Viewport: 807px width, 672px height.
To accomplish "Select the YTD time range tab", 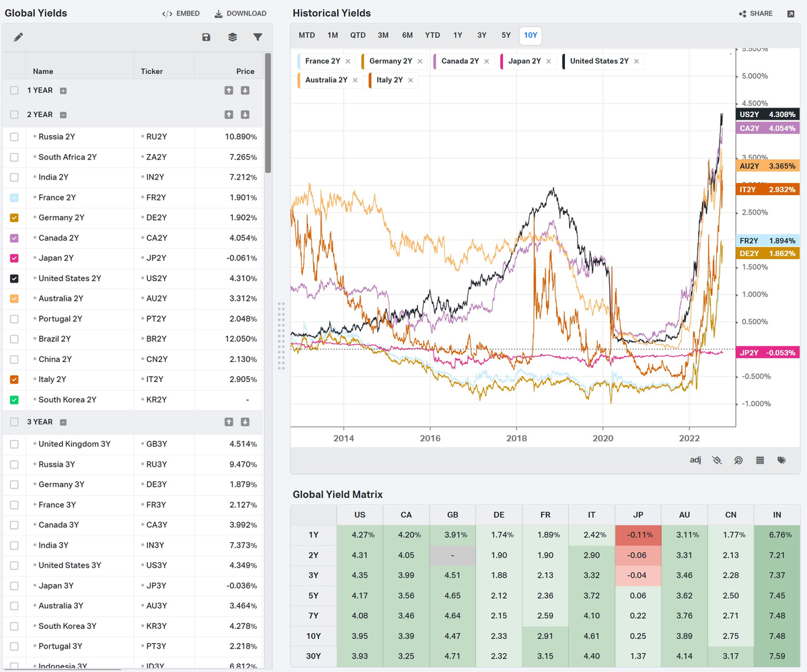I will [x=432, y=35].
